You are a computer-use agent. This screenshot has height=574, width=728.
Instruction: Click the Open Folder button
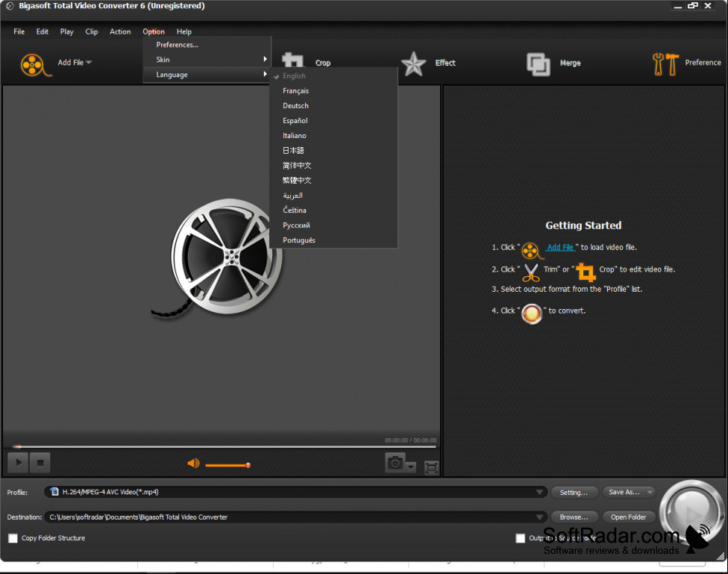(x=628, y=517)
